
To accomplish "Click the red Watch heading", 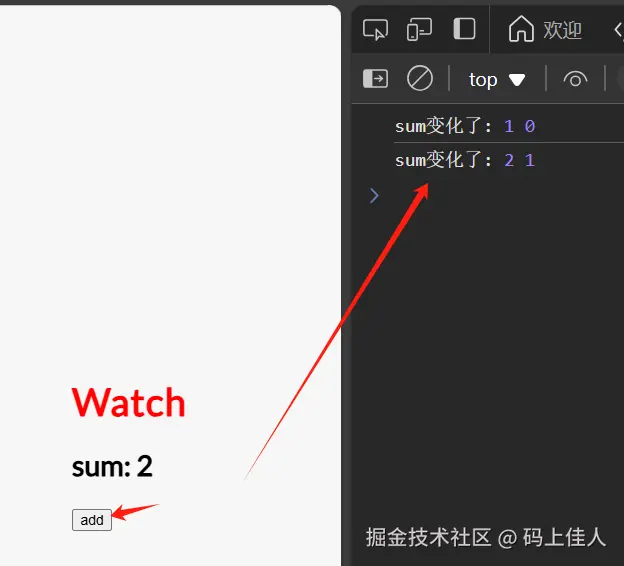I will point(129,403).
